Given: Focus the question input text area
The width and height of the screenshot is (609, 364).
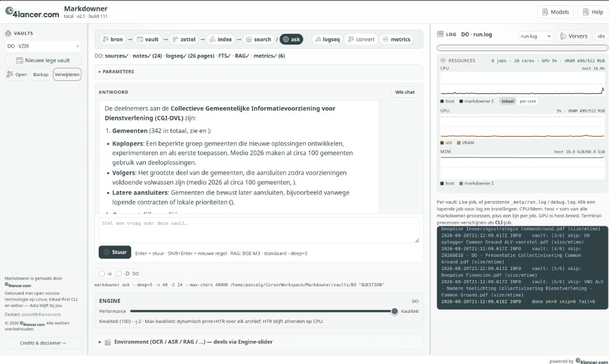Looking at the screenshot, I should point(259,230).
